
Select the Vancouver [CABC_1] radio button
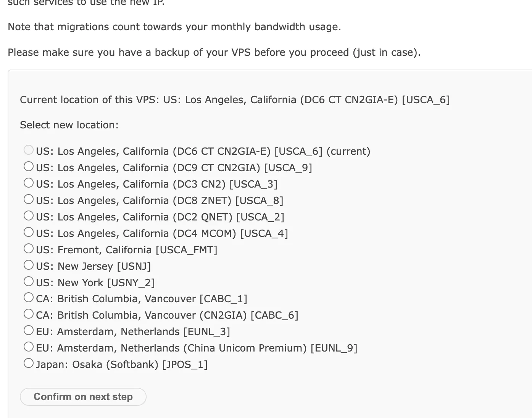click(x=29, y=298)
